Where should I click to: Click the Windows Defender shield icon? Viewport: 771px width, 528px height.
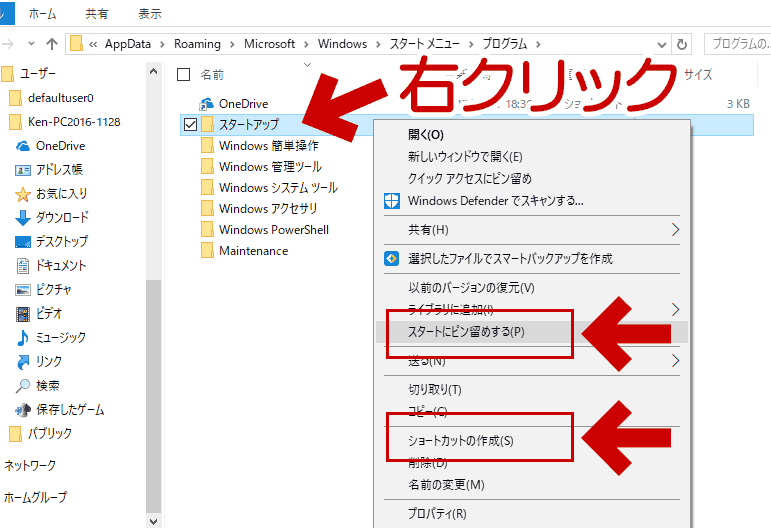click(x=391, y=201)
